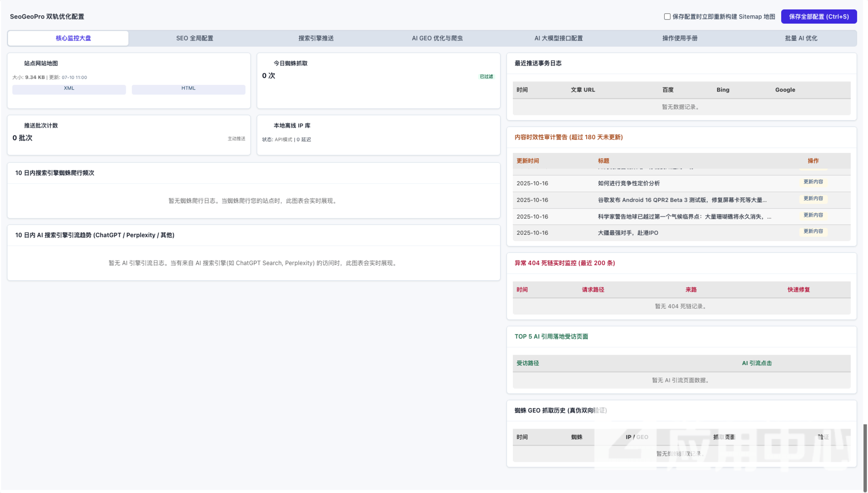This screenshot has width=868, height=493.
Task: Enable rebuild Sitemap on save checkbox
Action: (667, 17)
